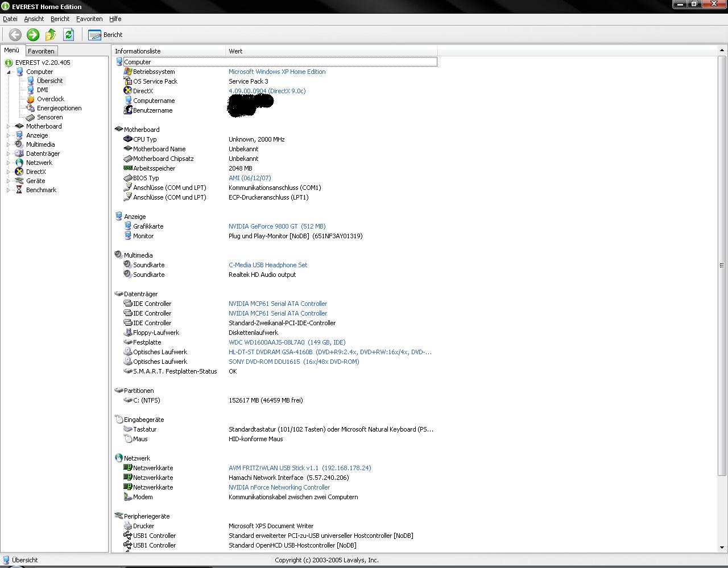Collapse the Computer tree node

coord(9,72)
